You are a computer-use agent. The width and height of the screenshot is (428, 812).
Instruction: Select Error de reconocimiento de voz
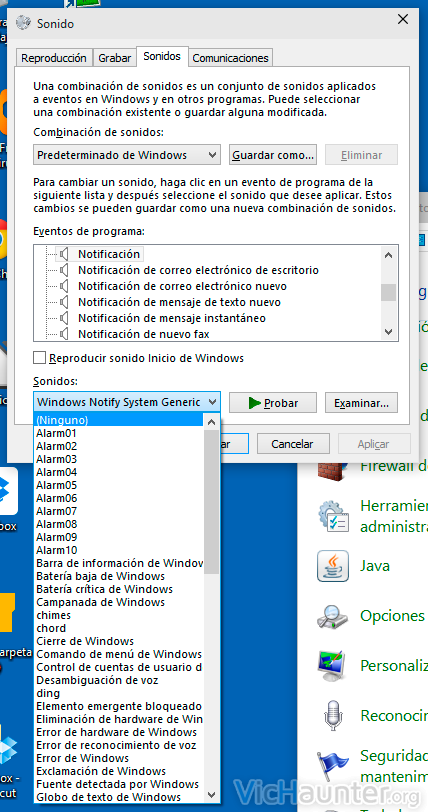(119, 745)
